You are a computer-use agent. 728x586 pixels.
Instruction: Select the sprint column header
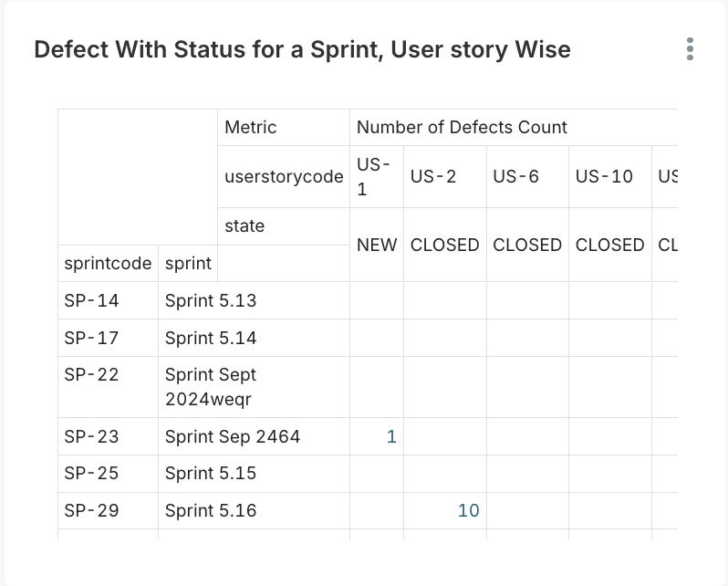[x=188, y=264]
